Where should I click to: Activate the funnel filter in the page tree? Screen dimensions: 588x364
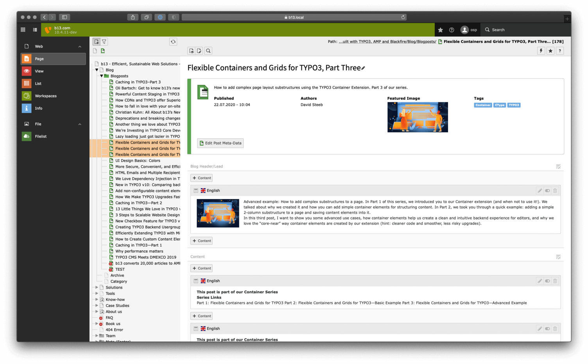coord(104,41)
